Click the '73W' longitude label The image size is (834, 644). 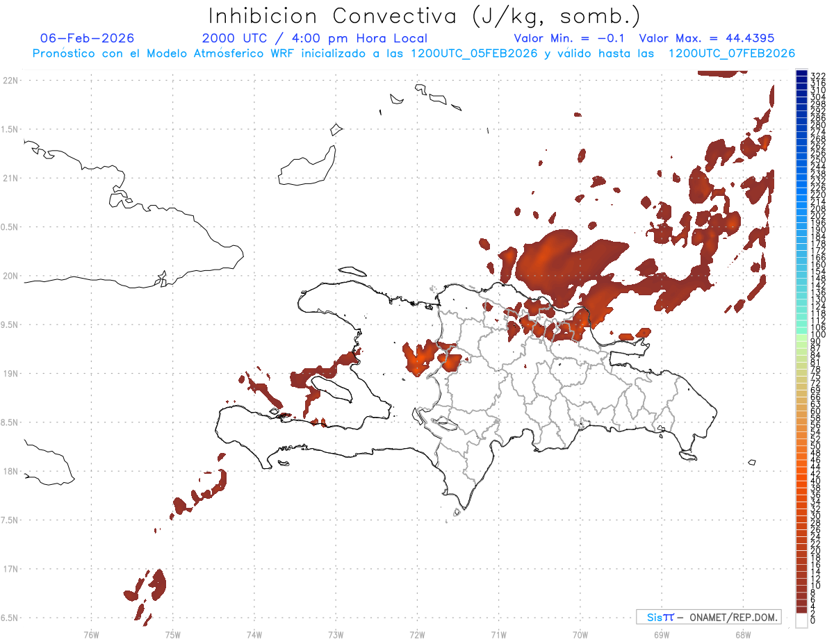336,634
